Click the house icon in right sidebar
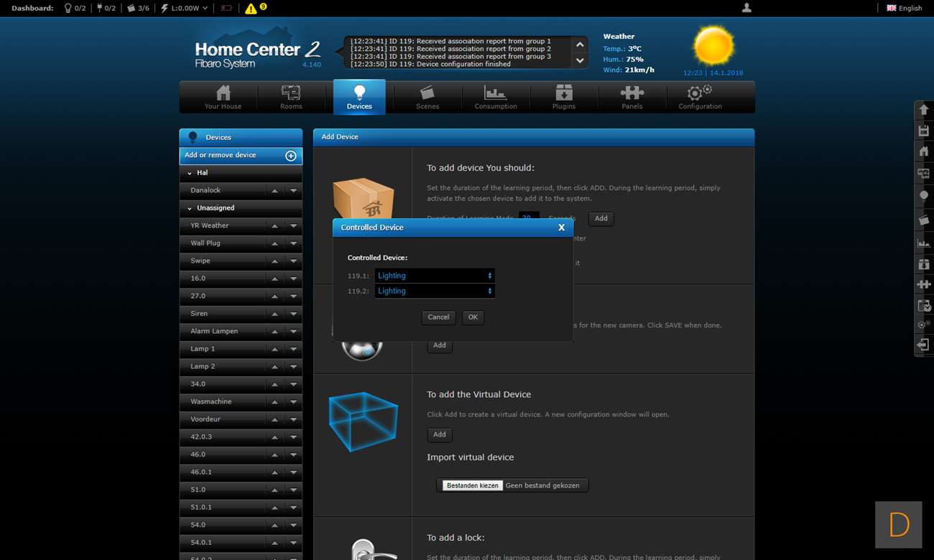Screen dimensions: 934x560 click(924, 151)
